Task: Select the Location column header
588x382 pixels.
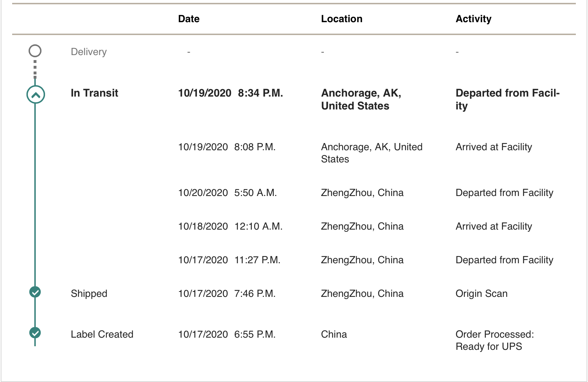Action: tap(341, 19)
